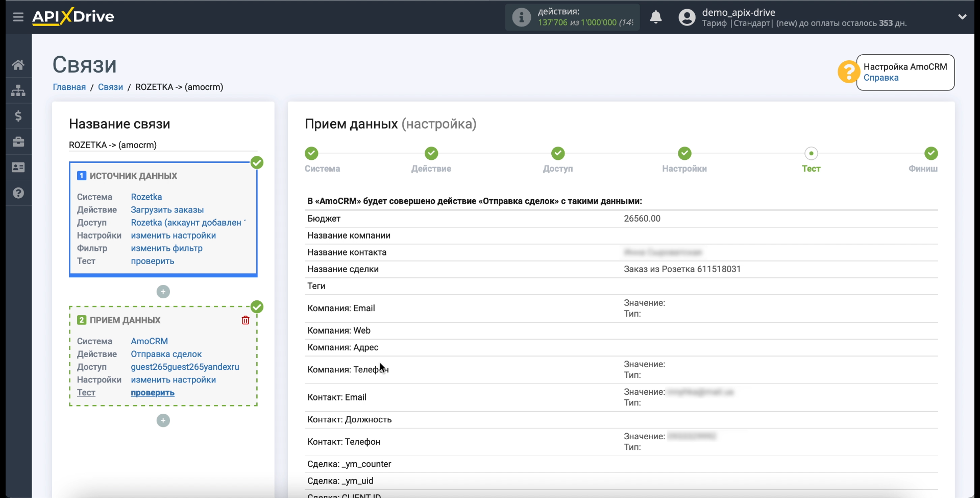Click Заказ из Розетка 611518031 value
This screenshot has height=498, width=980.
point(682,269)
